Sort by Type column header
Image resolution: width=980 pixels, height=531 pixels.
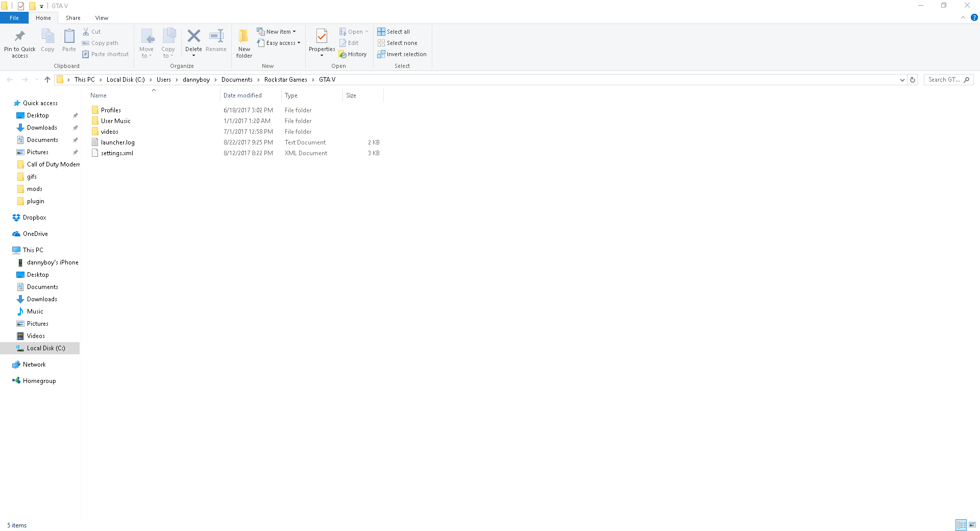312,95
